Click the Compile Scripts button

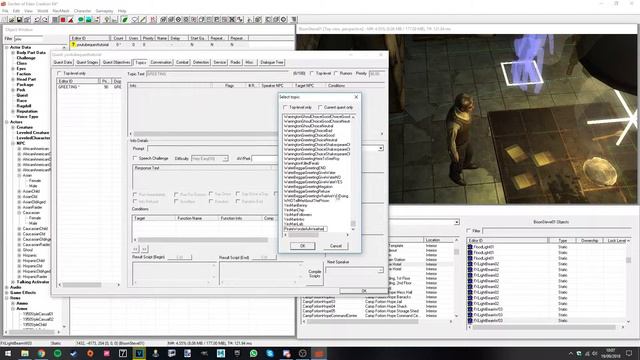point(314,273)
